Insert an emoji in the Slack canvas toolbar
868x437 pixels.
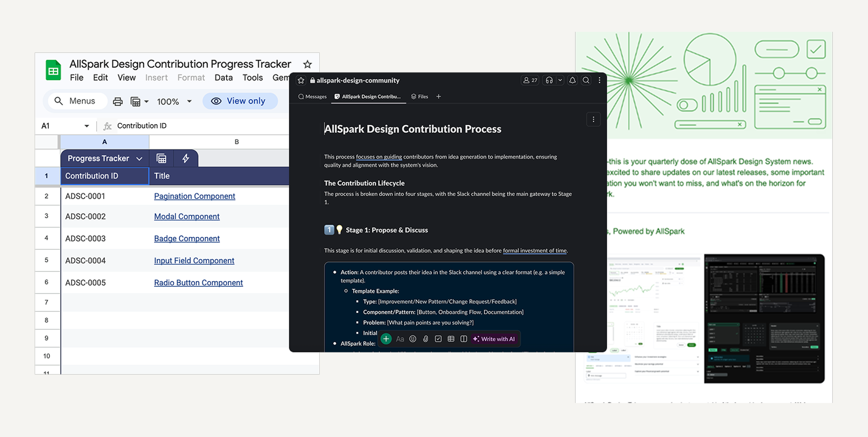(413, 339)
